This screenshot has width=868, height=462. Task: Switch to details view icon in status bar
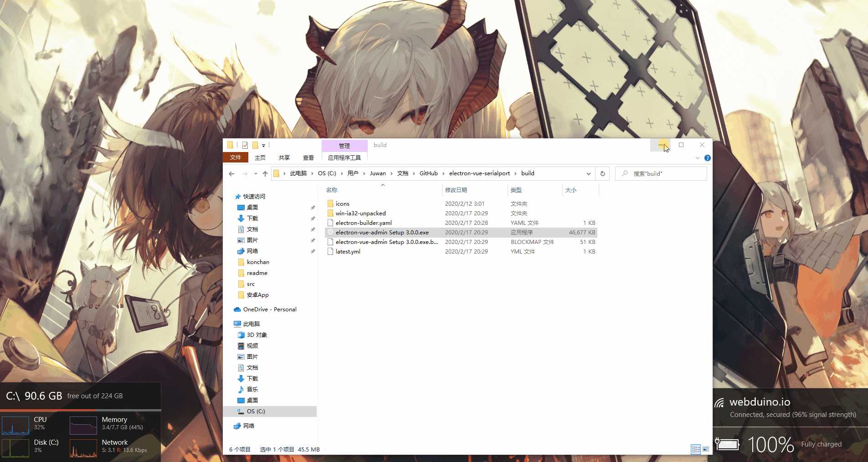696,449
